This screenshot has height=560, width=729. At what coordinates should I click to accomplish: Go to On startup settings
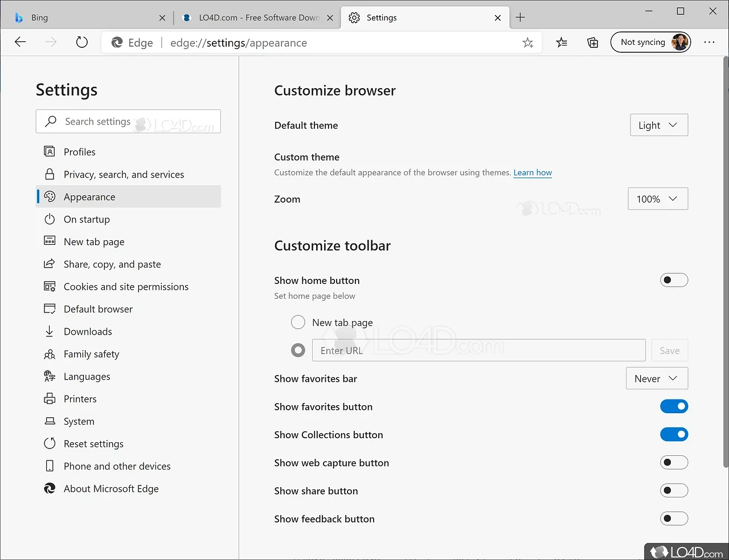coord(128,219)
